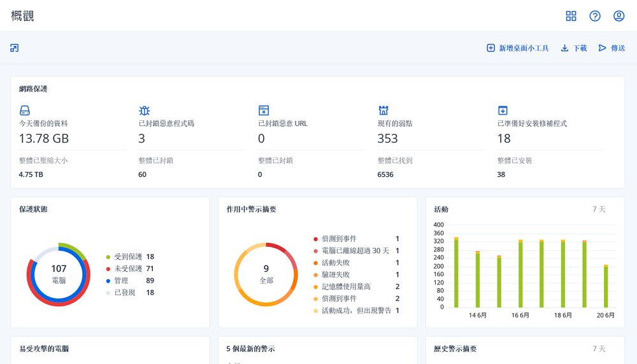Click the 現有的弱點 castle icon
The image size is (637, 364).
[x=383, y=111]
